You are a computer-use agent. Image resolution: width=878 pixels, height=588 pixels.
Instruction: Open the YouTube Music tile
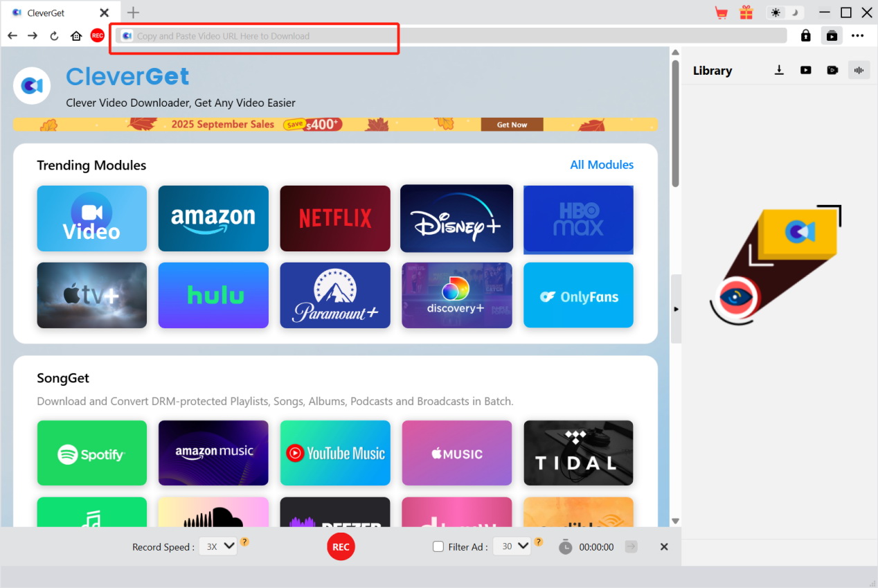pos(335,453)
